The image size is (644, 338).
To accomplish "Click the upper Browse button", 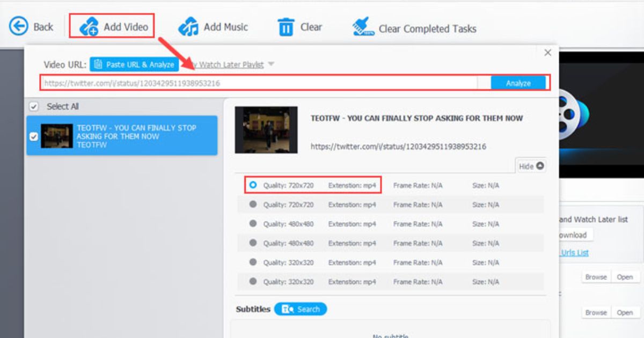I will pyautogui.click(x=596, y=277).
